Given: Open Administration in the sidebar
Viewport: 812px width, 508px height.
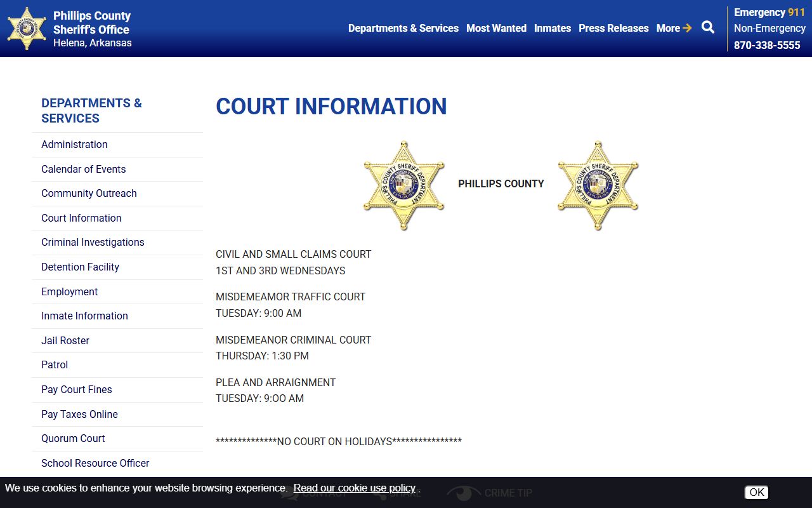Looking at the screenshot, I should coord(117,145).
